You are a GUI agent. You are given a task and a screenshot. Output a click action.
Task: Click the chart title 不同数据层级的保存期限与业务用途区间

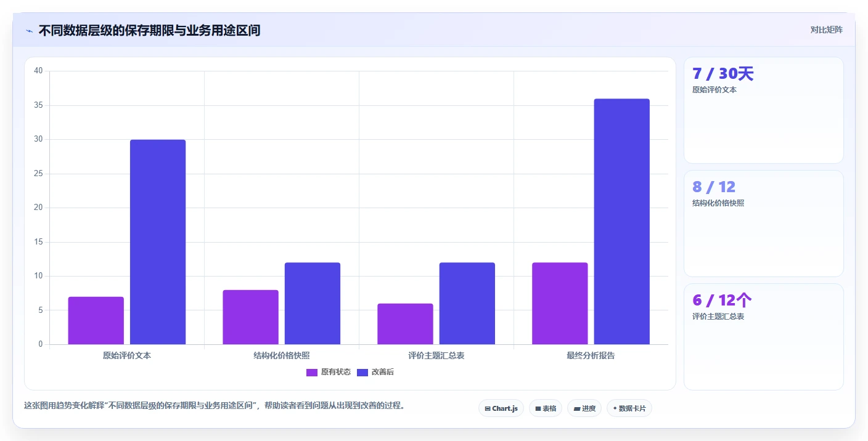(149, 30)
